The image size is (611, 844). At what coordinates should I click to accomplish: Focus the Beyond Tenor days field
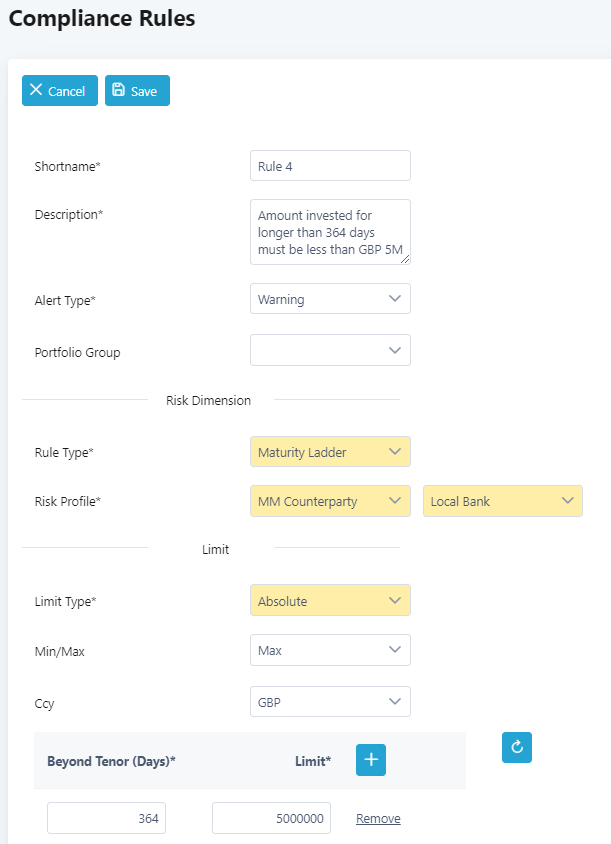click(x=106, y=818)
